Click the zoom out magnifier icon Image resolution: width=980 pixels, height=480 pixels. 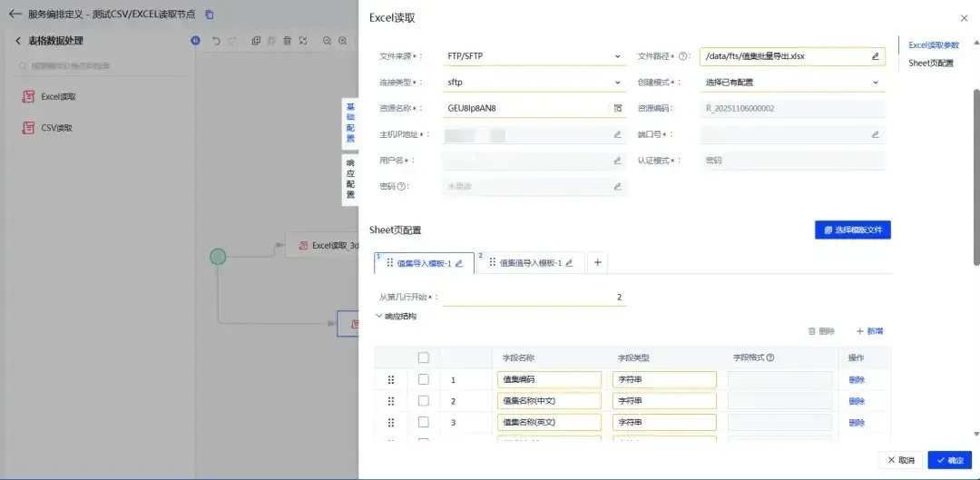327,41
